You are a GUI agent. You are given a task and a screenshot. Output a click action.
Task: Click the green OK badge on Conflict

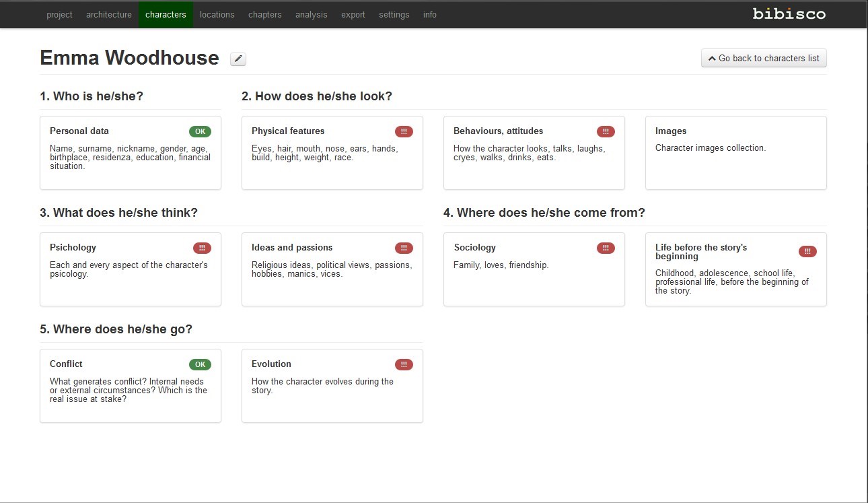pyautogui.click(x=200, y=364)
